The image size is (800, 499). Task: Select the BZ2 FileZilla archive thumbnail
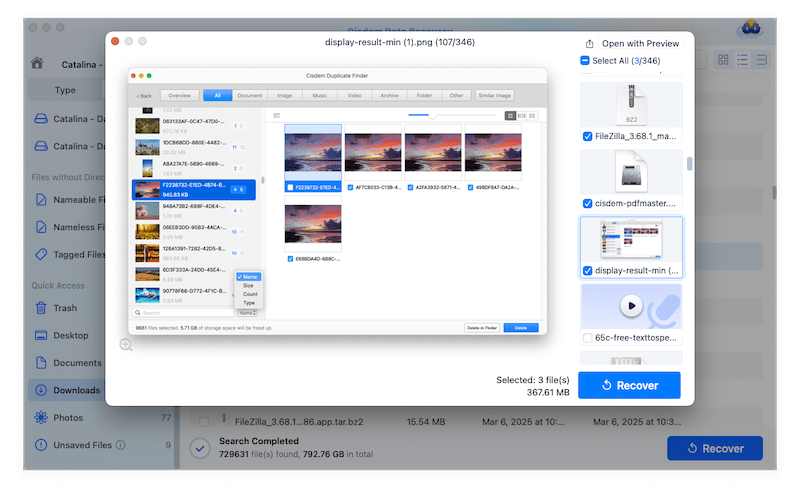click(x=631, y=104)
